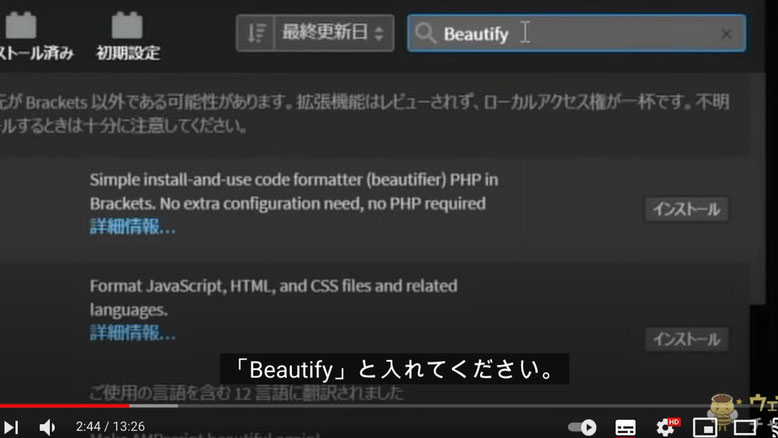Seek video using the red progress bar

[65, 406]
